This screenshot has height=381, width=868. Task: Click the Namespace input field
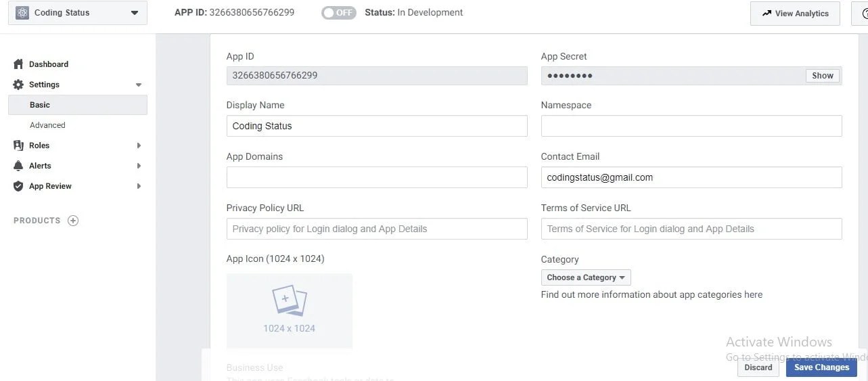pos(691,126)
